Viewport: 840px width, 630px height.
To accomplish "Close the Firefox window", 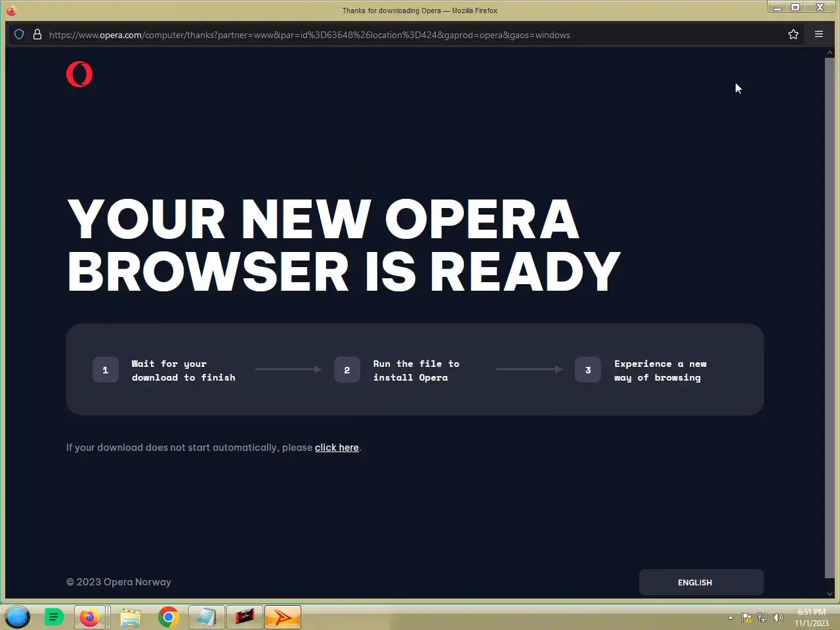I will point(820,7).
